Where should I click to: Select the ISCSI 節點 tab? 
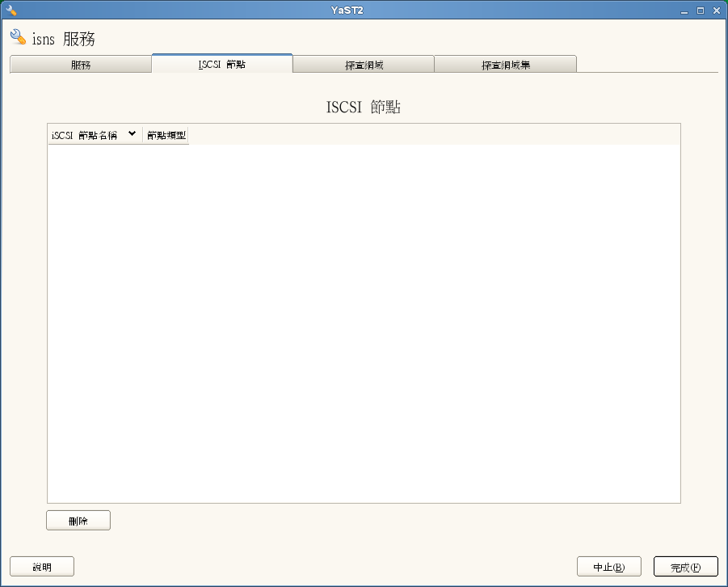click(222, 64)
